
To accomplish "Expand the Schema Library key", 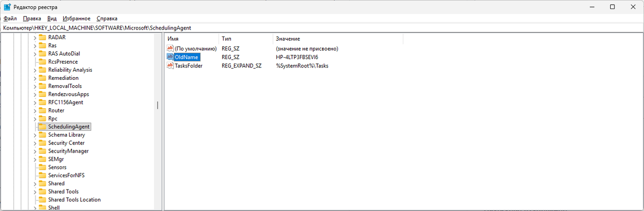I will click(35, 134).
